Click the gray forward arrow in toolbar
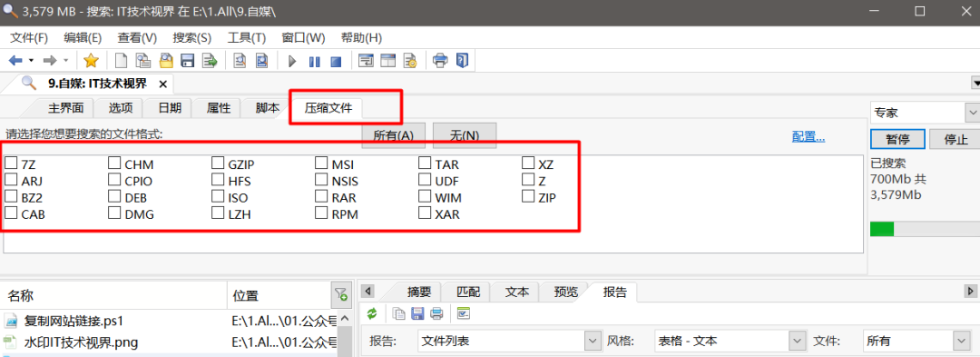The image size is (980, 357). coord(49,61)
